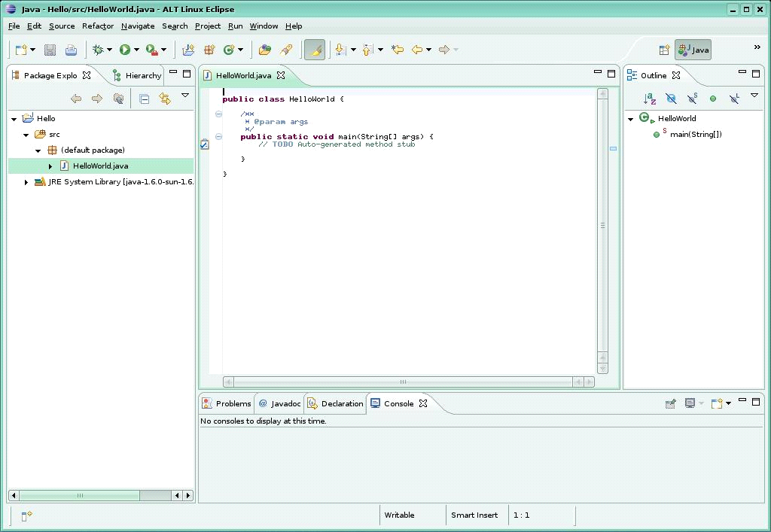Toggle Hide Fields in Outline
The height and width of the screenshot is (532, 771).
[x=671, y=99]
